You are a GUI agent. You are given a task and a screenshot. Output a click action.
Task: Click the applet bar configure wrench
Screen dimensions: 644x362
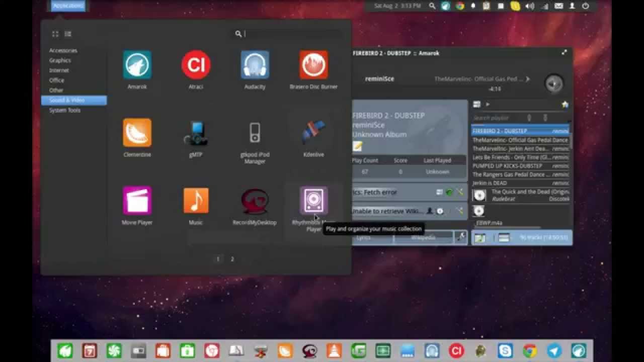(461, 237)
